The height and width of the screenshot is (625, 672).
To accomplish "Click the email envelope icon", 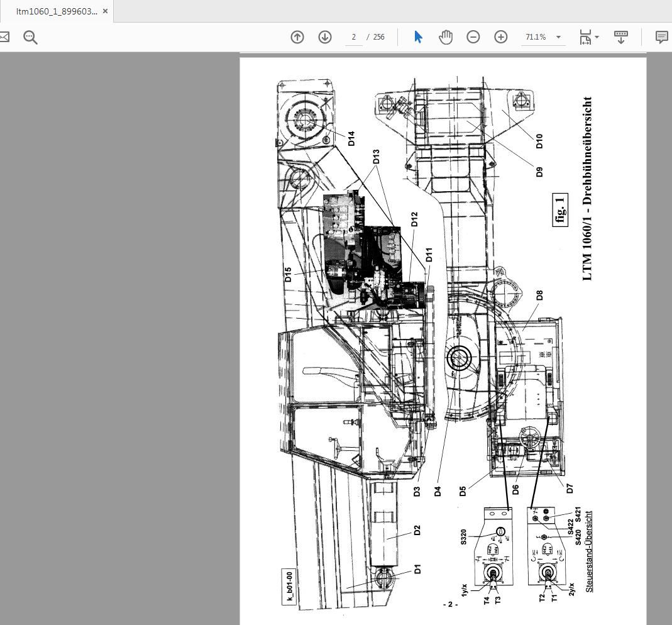I will (4, 37).
